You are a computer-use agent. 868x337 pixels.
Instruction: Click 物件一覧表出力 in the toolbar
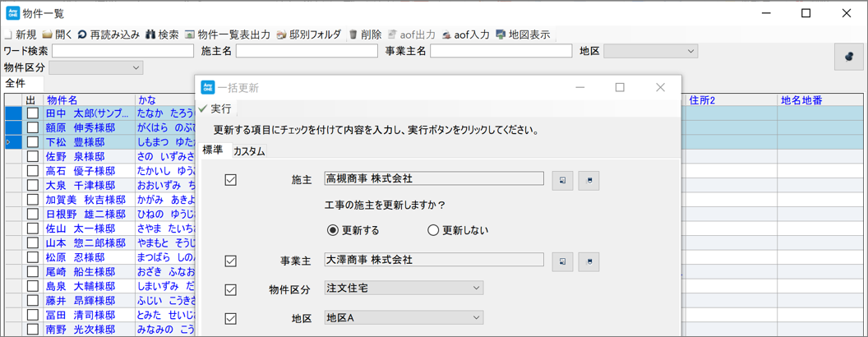pos(227,35)
